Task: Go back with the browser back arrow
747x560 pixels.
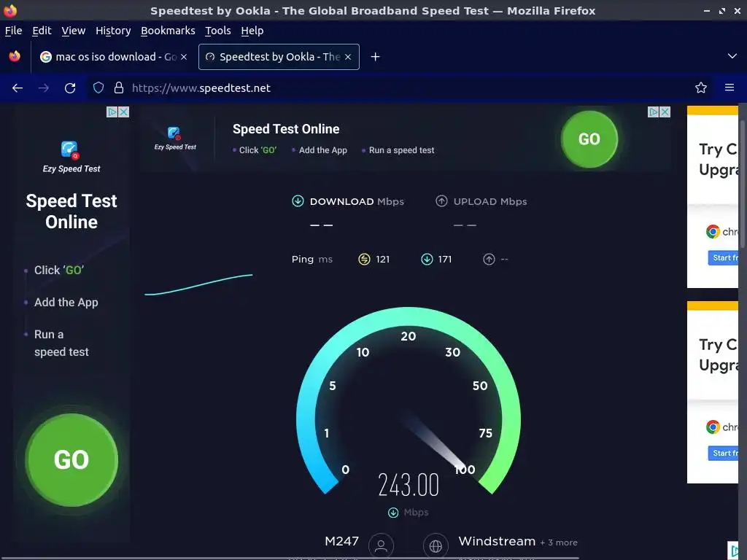Action: tap(18, 88)
